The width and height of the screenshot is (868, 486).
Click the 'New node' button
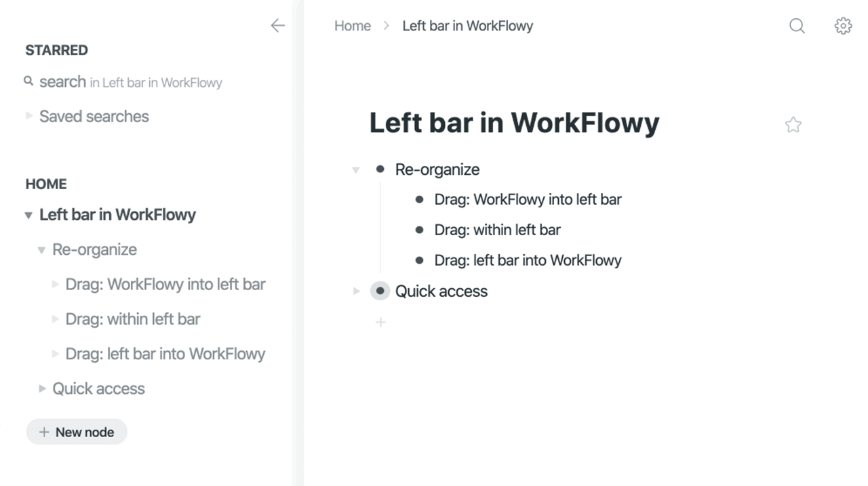[76, 432]
